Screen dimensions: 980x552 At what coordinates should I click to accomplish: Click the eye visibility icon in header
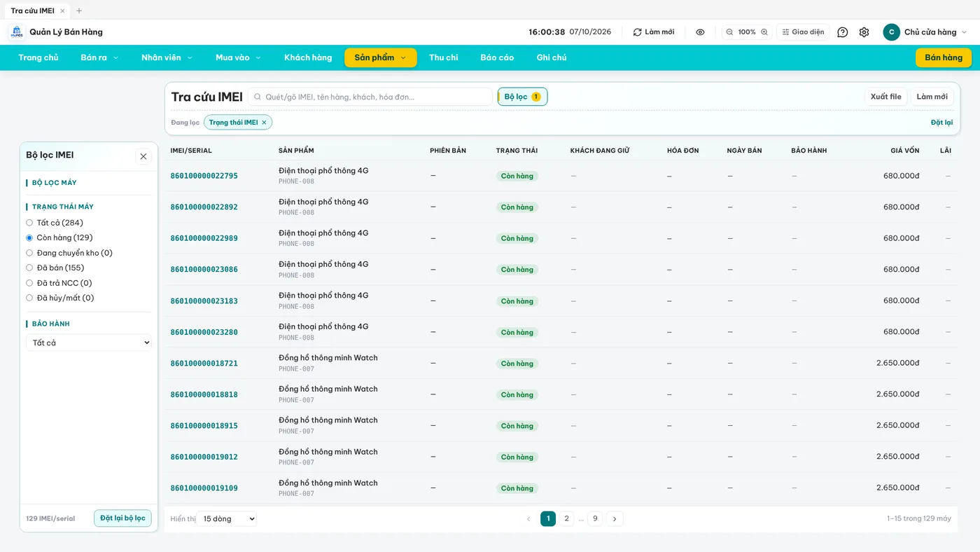coord(700,32)
